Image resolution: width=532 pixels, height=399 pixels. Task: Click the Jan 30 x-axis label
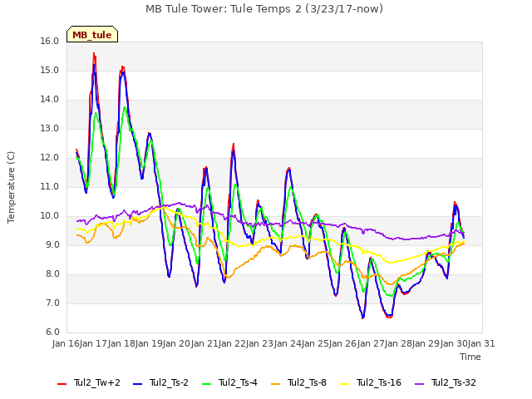[454, 344]
